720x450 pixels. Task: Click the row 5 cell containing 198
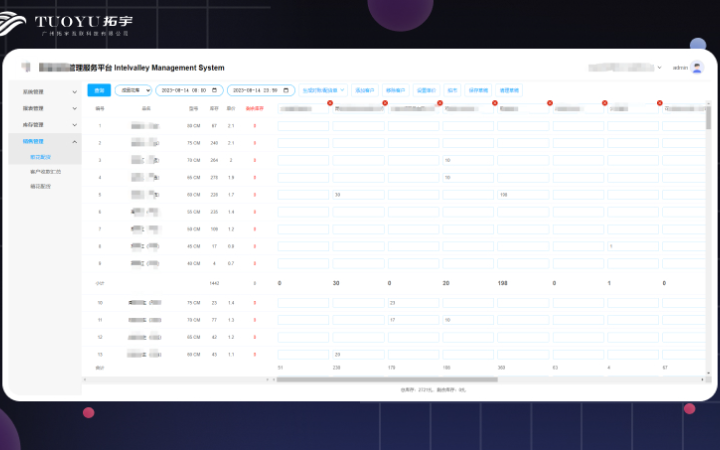523,195
